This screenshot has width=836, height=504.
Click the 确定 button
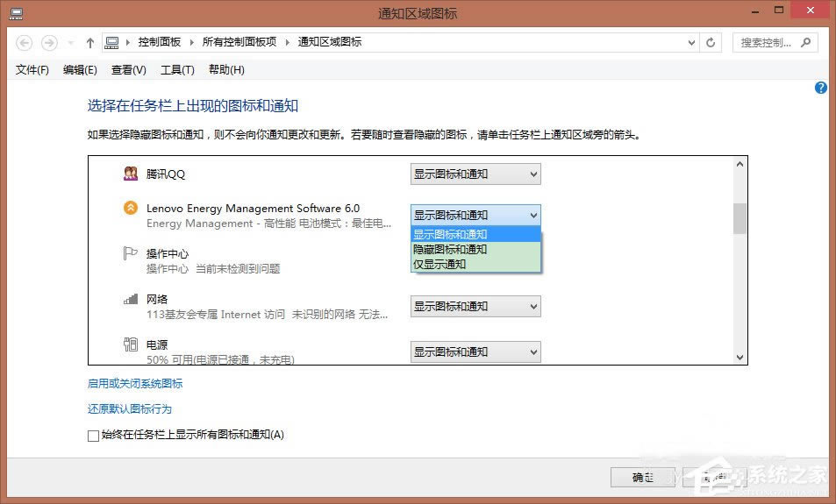click(642, 478)
